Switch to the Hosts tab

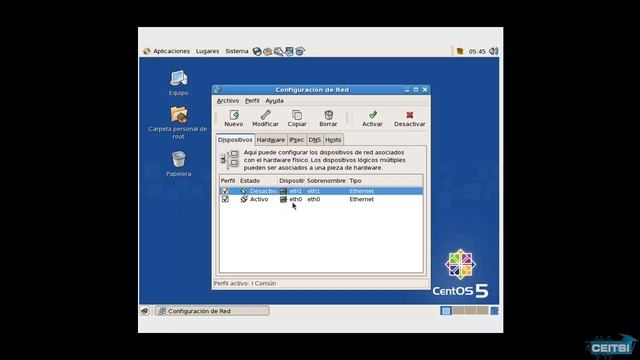(333, 140)
